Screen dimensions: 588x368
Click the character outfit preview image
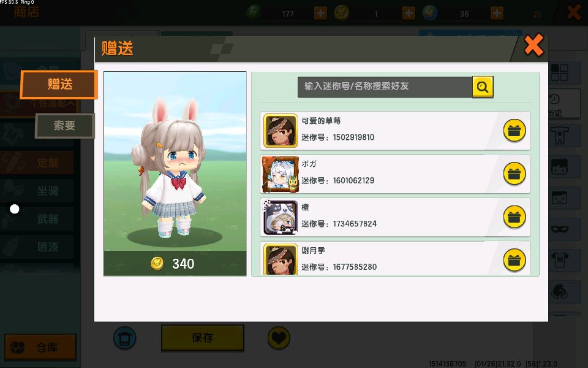(x=175, y=161)
